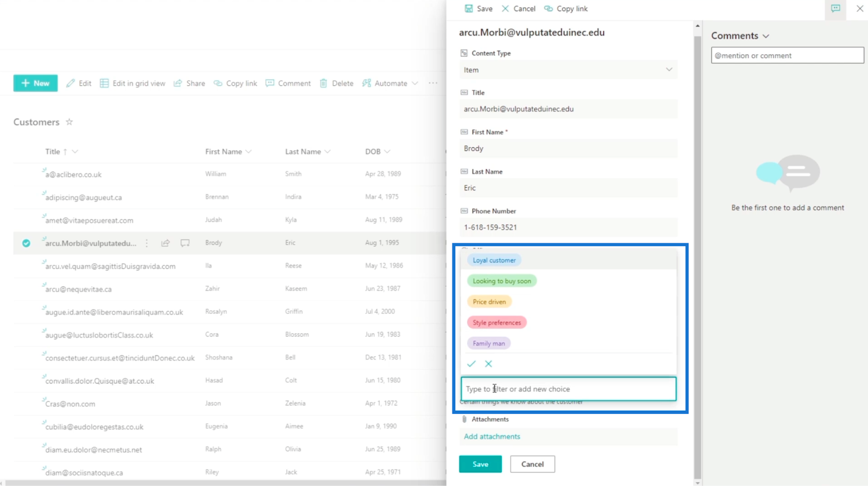Close the item edit panel
The width and height of the screenshot is (868, 486).
click(x=860, y=9)
